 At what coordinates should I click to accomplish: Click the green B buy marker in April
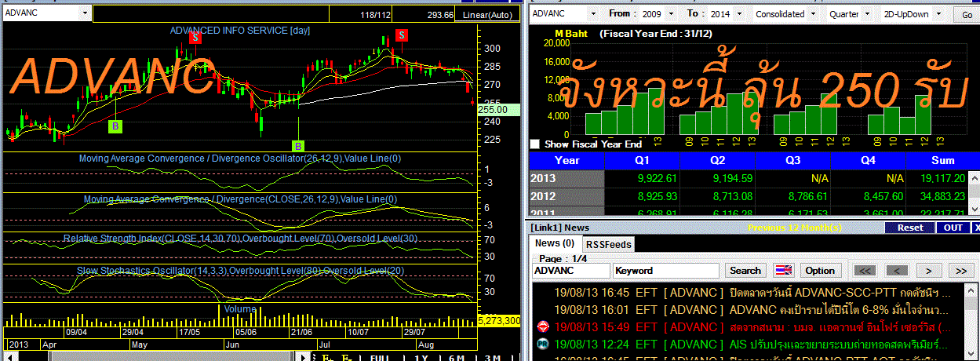[x=115, y=126]
